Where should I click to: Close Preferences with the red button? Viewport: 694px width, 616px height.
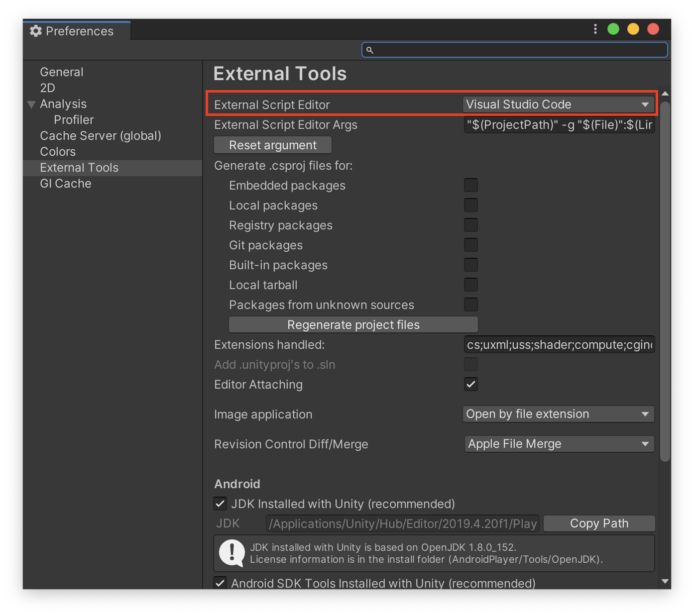[x=653, y=29]
